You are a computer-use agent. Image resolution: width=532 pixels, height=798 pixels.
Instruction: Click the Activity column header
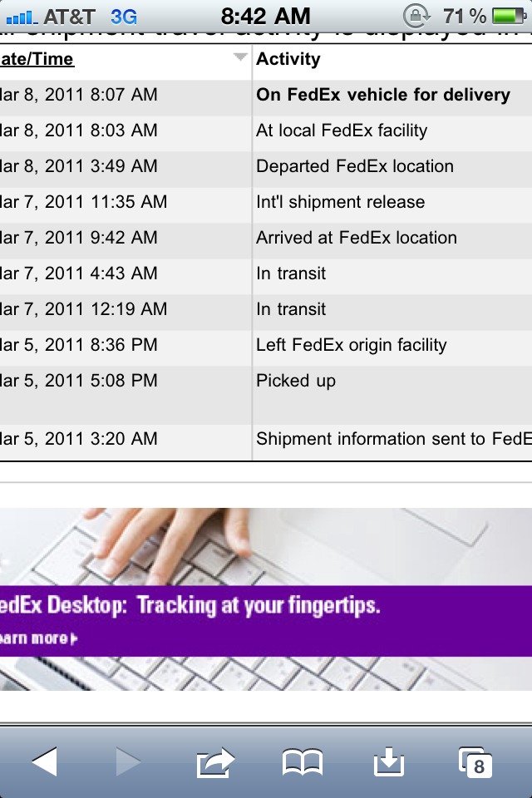pyautogui.click(x=288, y=59)
